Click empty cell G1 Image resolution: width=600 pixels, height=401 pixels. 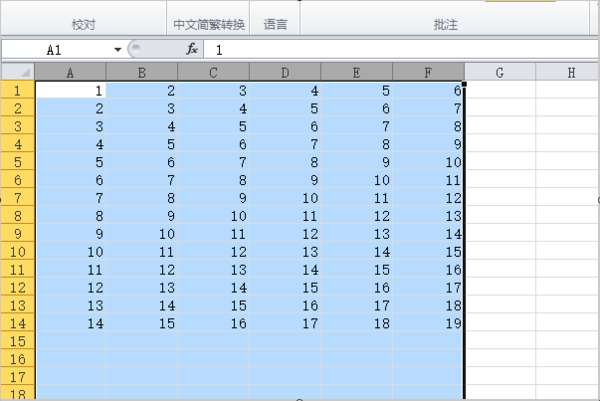[500, 90]
